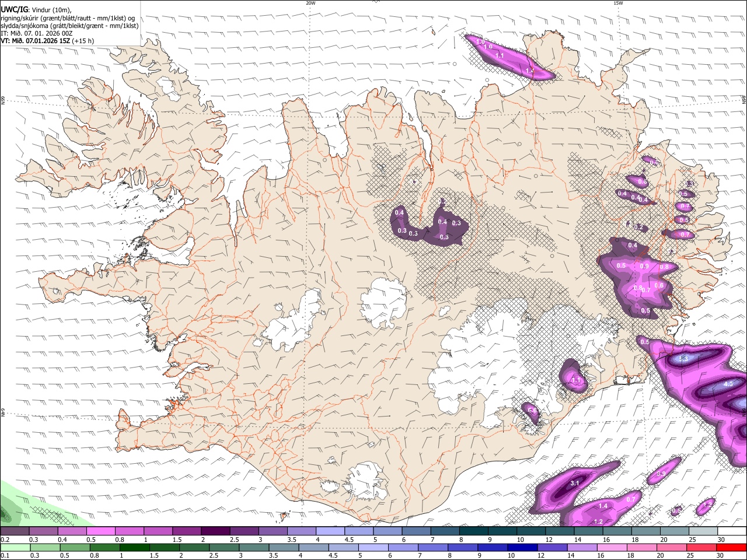Click the '0.2' label under the snow scale
The image size is (747, 560).
click(x=5, y=540)
